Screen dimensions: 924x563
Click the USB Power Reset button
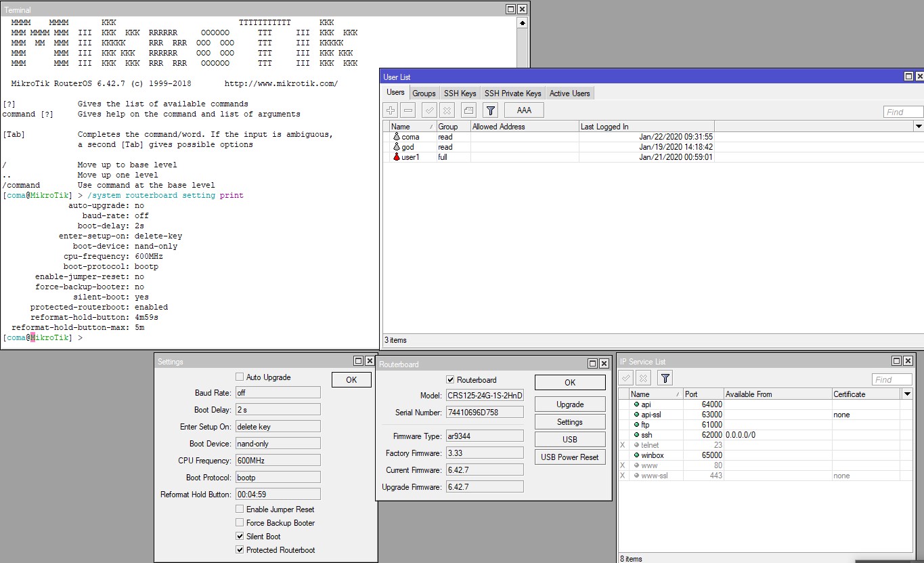570,457
